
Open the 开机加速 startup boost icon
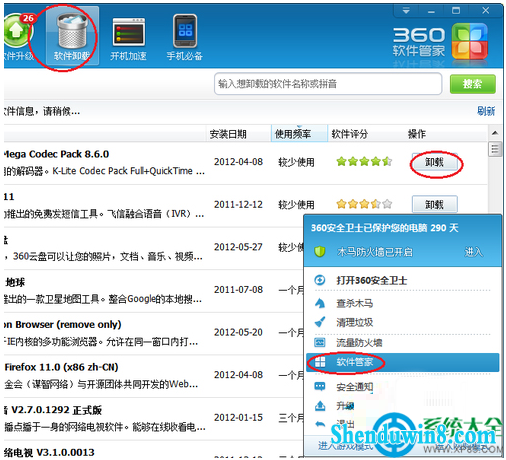128,32
